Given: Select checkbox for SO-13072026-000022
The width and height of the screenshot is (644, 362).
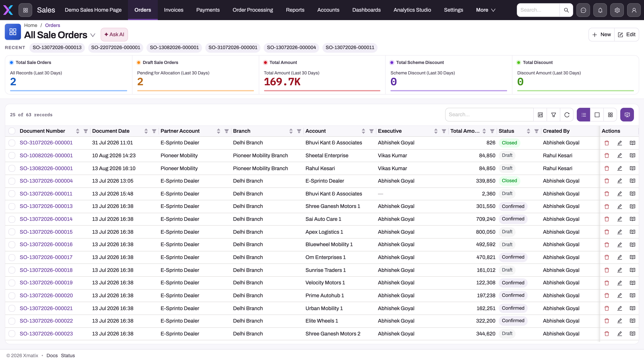Looking at the screenshot, I should point(12,321).
